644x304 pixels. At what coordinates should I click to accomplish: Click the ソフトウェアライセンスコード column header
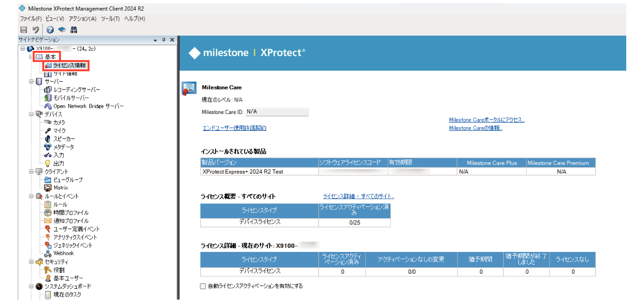tap(353, 162)
